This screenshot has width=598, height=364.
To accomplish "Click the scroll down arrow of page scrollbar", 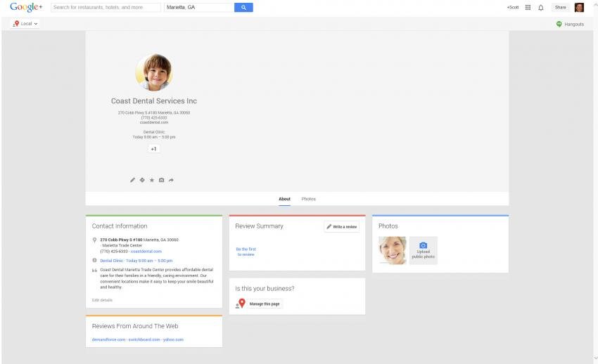I will (x=595, y=358).
